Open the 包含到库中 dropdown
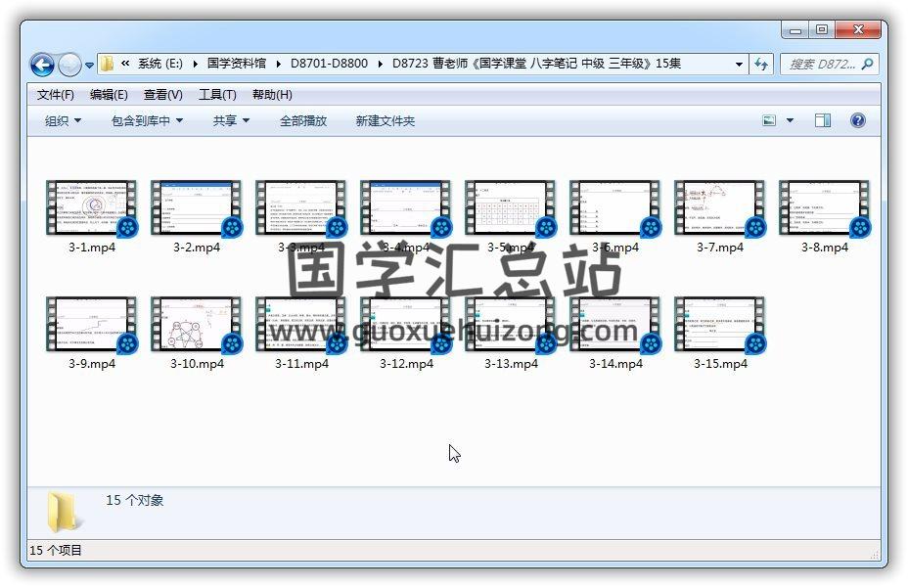The height and width of the screenshot is (588, 908). click(x=147, y=121)
